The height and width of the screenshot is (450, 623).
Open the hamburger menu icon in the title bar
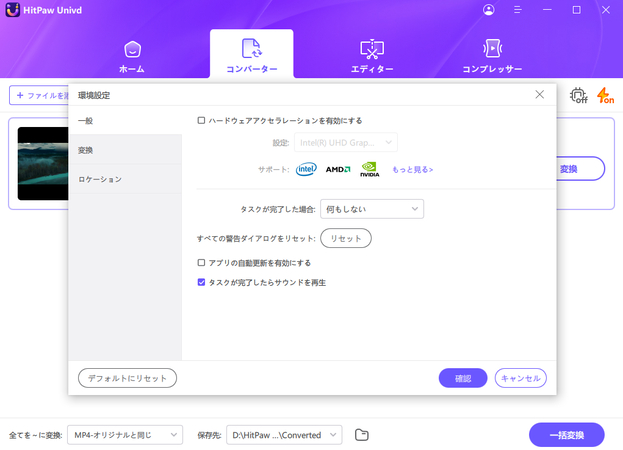(x=517, y=10)
